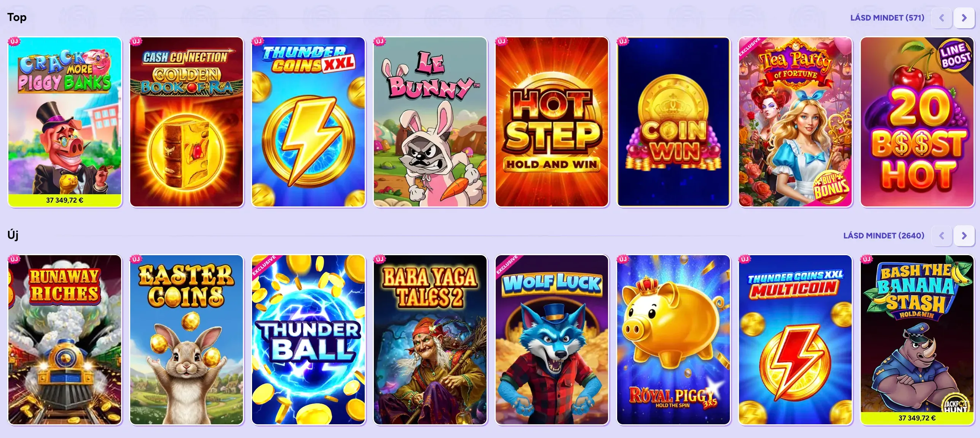
Task: Open the Crack More Piggy Banks game
Action: tap(65, 122)
